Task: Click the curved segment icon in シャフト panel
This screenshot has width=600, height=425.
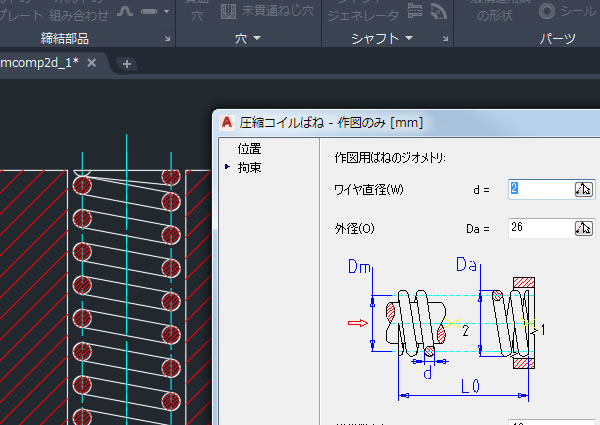Action: pyautogui.click(x=438, y=11)
